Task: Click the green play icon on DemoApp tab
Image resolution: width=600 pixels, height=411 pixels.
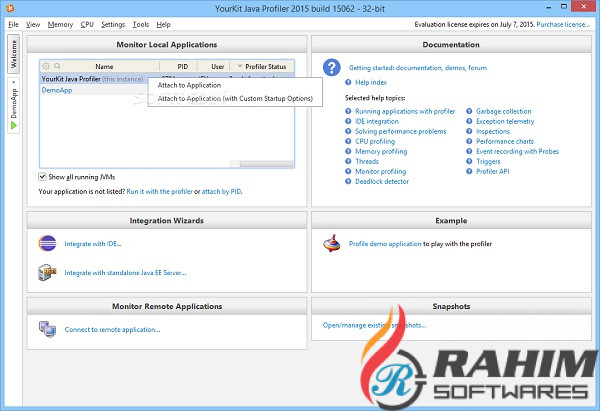Action: click(x=14, y=125)
